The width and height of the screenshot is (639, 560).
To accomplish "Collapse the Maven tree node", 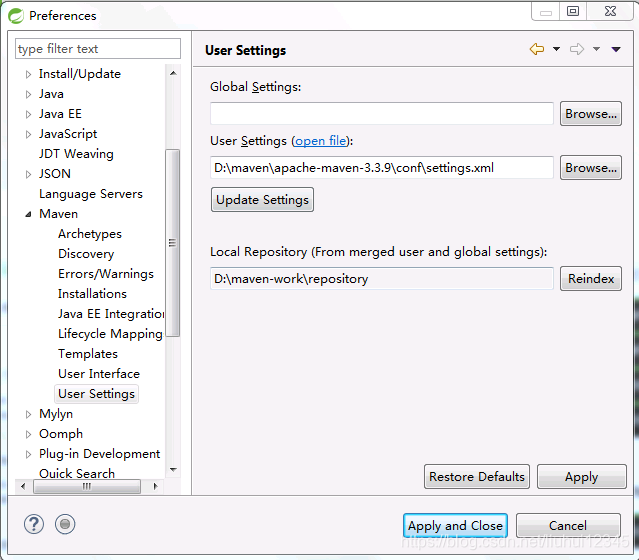I will click(x=28, y=214).
